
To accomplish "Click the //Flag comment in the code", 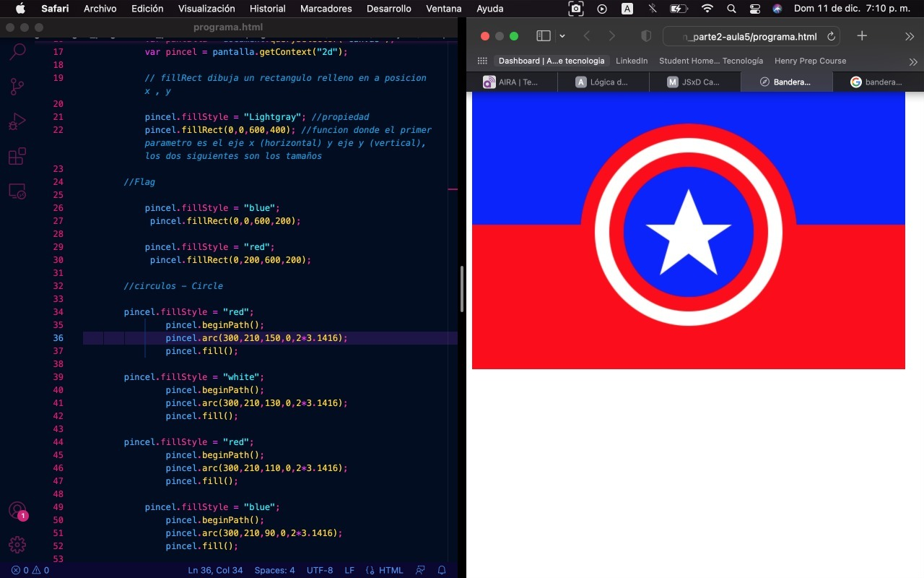I will tap(139, 182).
